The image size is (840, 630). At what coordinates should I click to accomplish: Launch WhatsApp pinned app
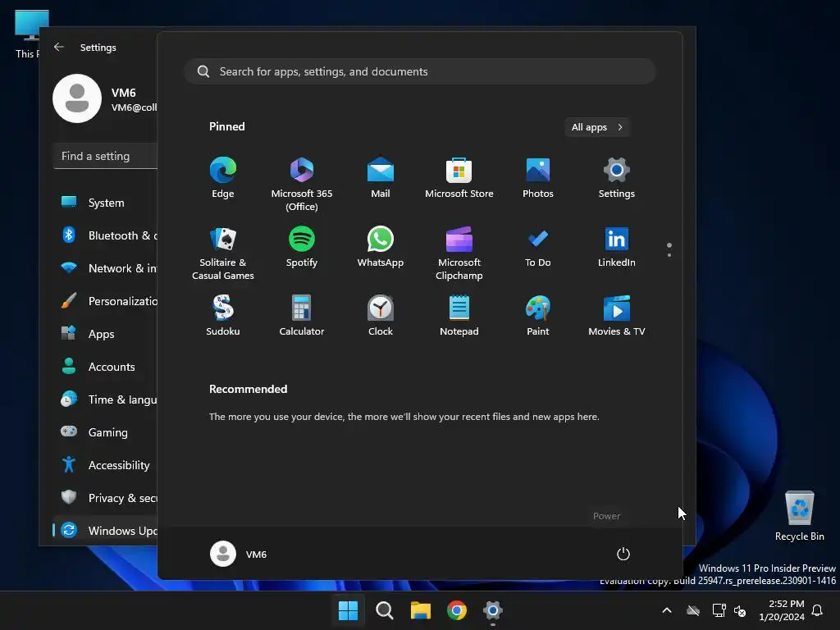tap(381, 247)
